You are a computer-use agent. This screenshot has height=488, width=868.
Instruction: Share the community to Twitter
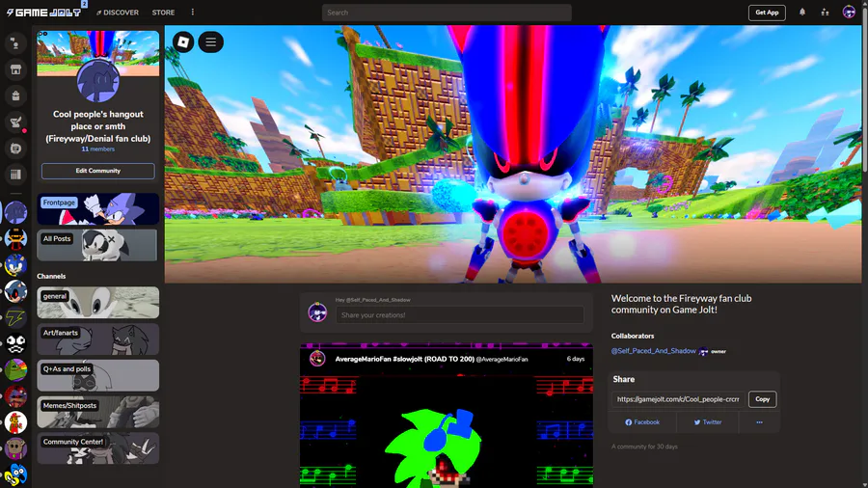tap(708, 422)
